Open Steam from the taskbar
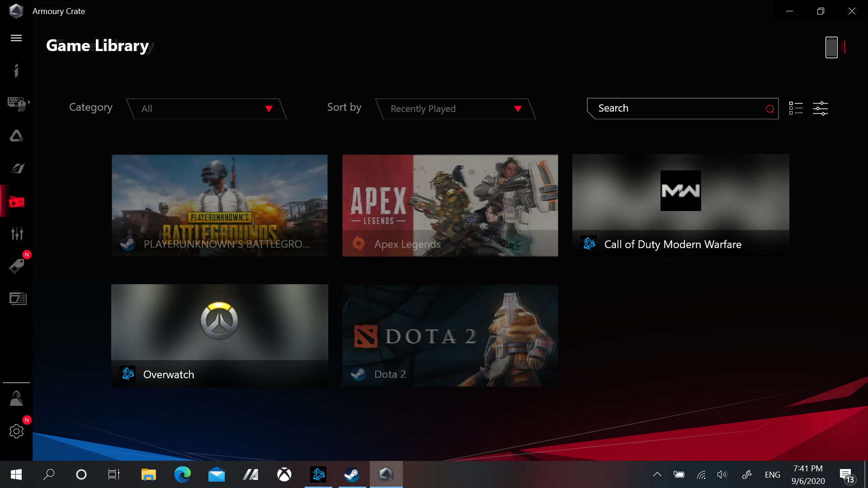868x488 pixels. click(x=352, y=474)
